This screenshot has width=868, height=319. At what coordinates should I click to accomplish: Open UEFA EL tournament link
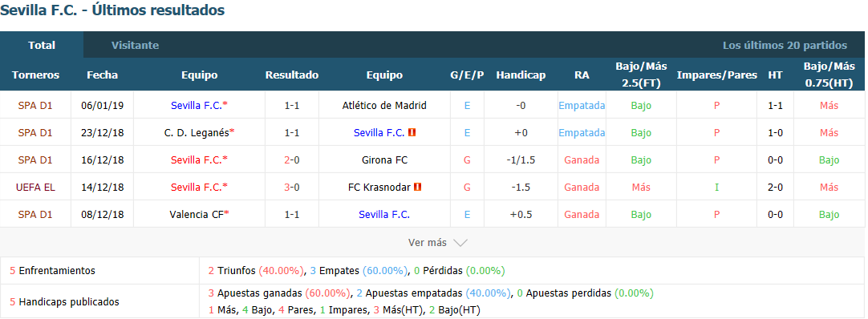tap(35, 188)
